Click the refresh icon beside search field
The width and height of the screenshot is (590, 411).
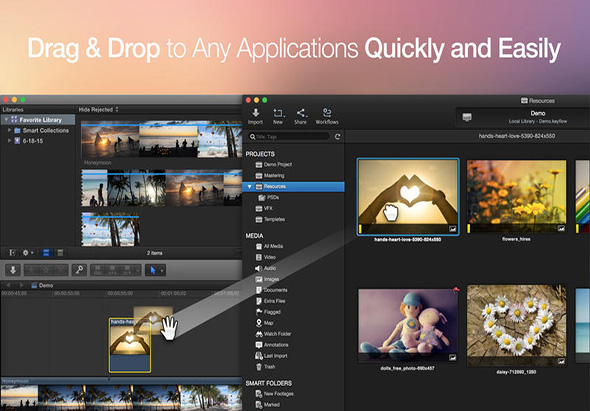(338, 137)
